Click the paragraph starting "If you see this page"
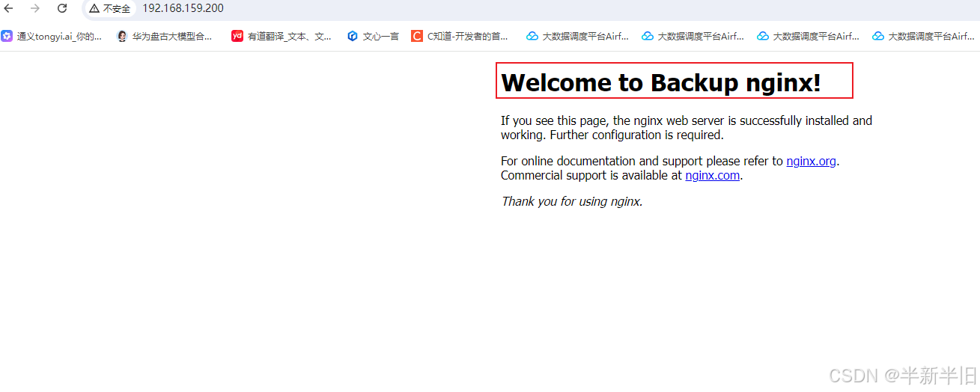980x392 pixels. [x=687, y=128]
